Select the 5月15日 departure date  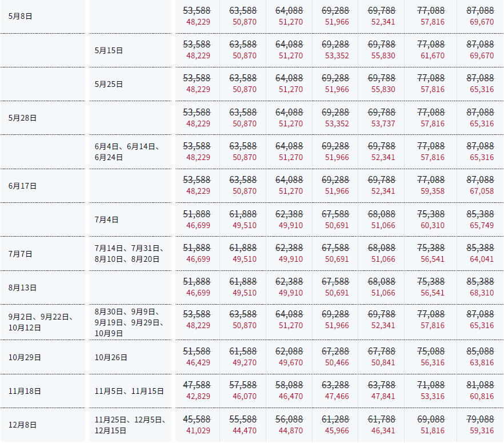[109, 50]
